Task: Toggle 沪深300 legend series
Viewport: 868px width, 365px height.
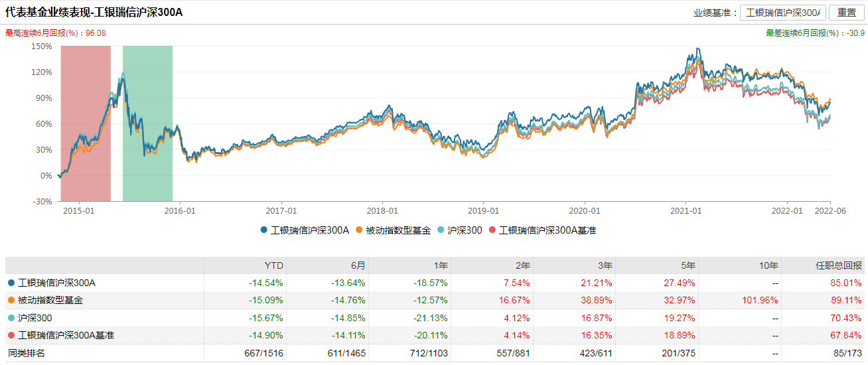Action: tap(459, 230)
